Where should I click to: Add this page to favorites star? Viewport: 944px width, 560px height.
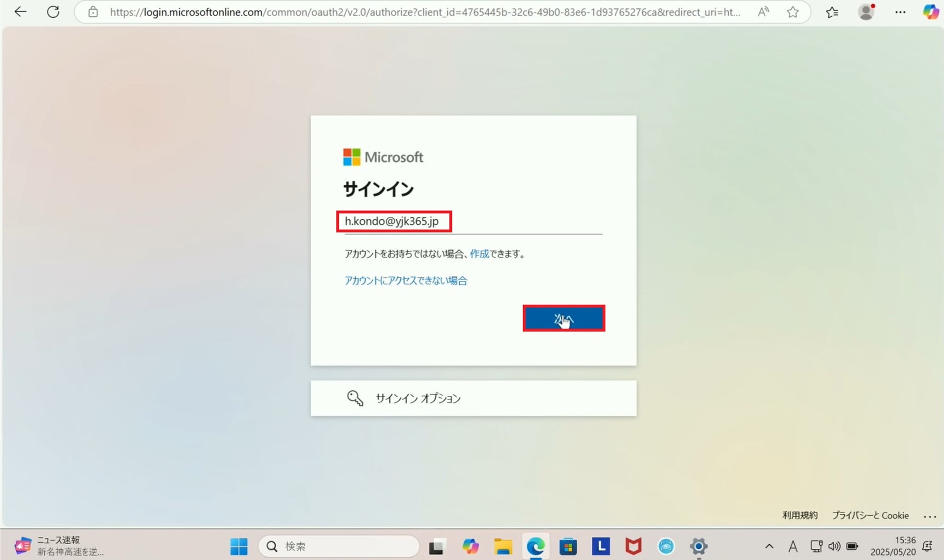point(793,12)
